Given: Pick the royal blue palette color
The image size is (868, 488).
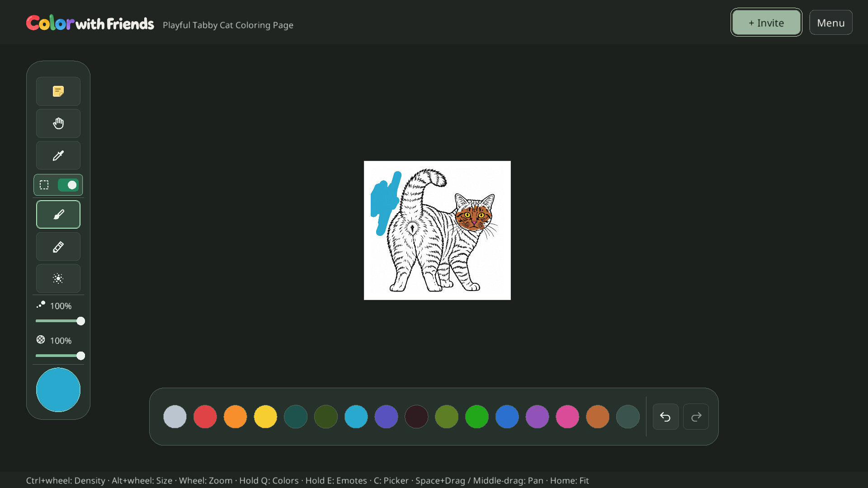Looking at the screenshot, I should point(507,417).
